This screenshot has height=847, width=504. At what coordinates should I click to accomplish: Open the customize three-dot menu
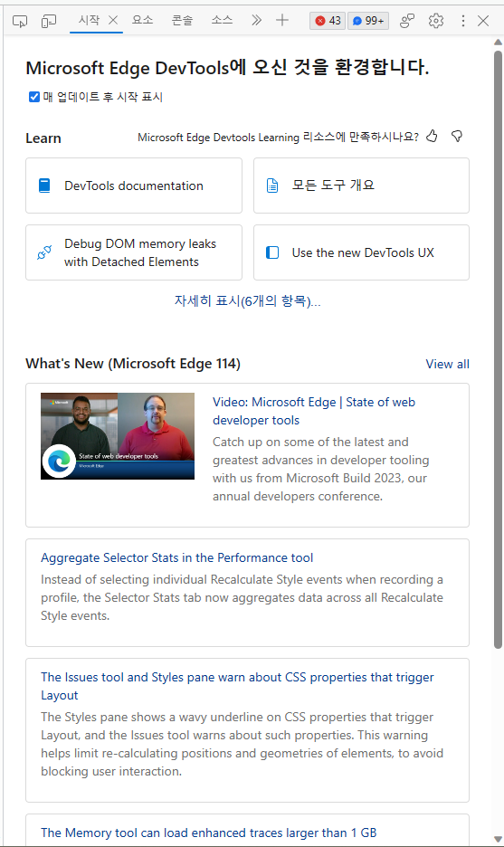pyautogui.click(x=463, y=21)
